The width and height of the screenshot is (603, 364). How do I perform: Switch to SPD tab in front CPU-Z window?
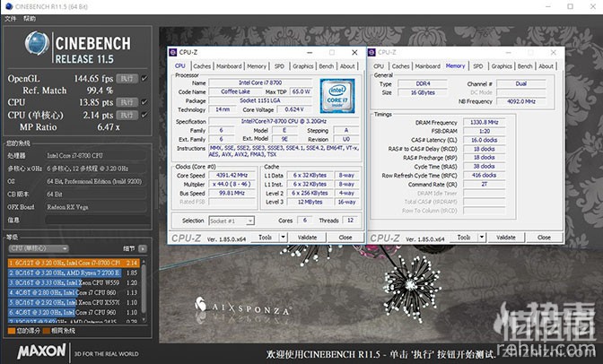click(x=279, y=66)
